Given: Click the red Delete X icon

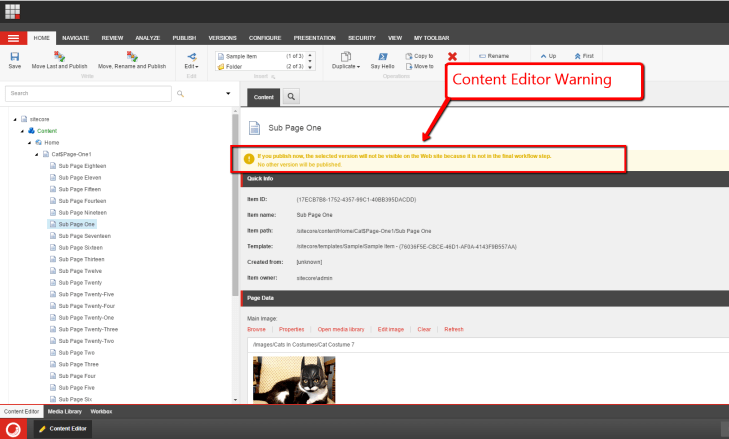Looking at the screenshot, I should click(452, 57).
